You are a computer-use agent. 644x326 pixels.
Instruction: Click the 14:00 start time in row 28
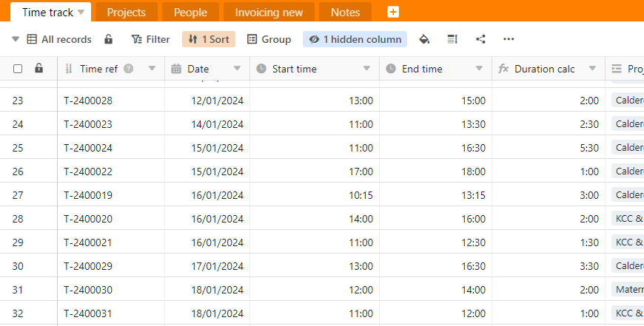(x=315, y=219)
